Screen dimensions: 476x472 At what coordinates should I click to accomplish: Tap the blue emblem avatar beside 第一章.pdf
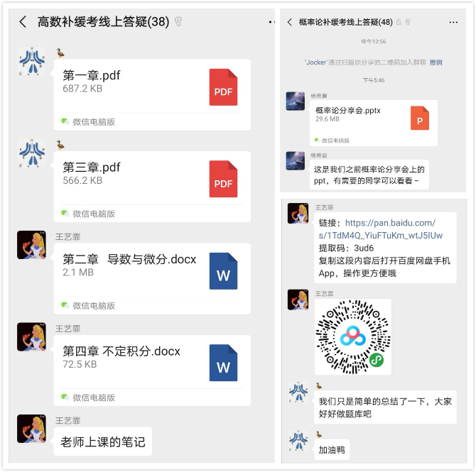31,61
